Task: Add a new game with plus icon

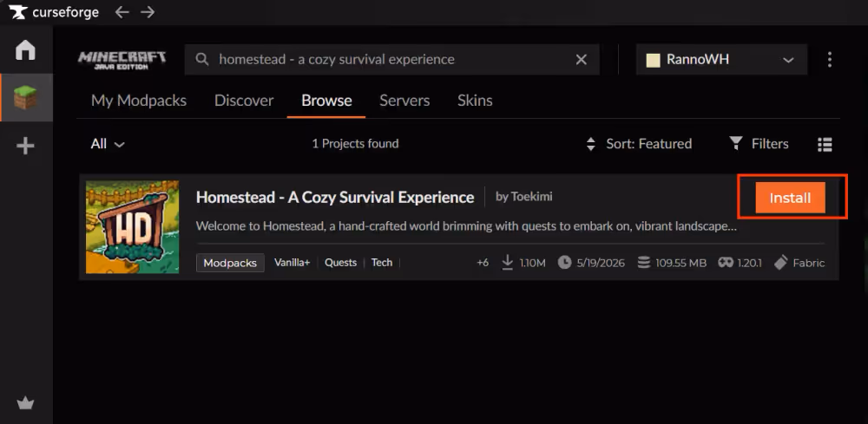Action: (25, 146)
